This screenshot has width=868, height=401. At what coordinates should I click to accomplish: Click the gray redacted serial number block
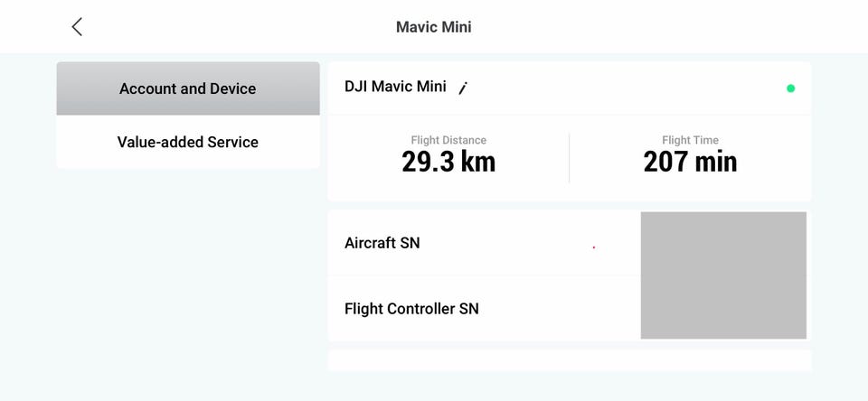click(x=723, y=275)
